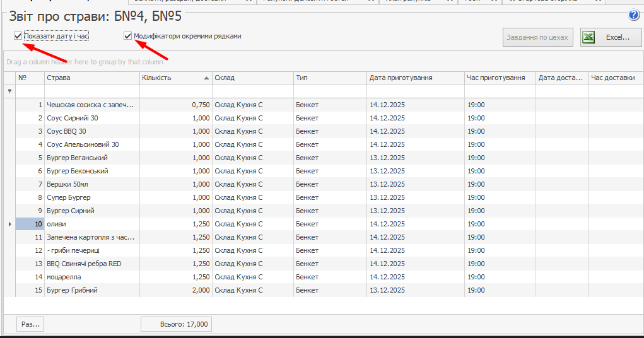Click the Час приготування column header

tap(500, 78)
